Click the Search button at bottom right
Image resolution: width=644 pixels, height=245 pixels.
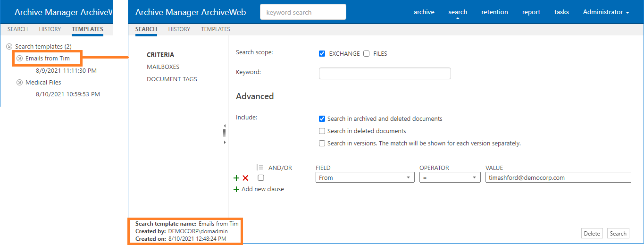coord(618,233)
